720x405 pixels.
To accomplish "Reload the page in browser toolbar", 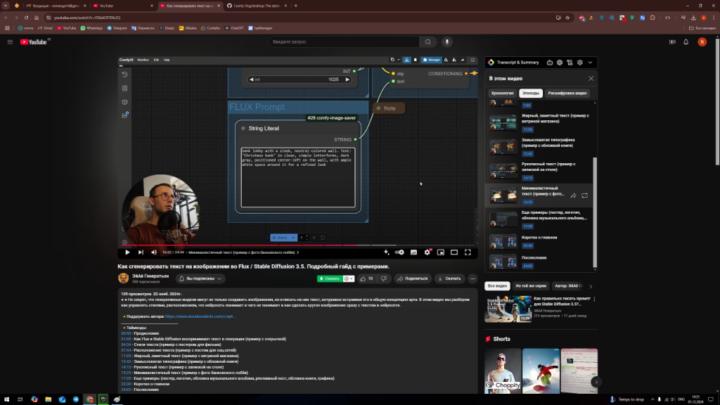I will (x=26, y=17).
